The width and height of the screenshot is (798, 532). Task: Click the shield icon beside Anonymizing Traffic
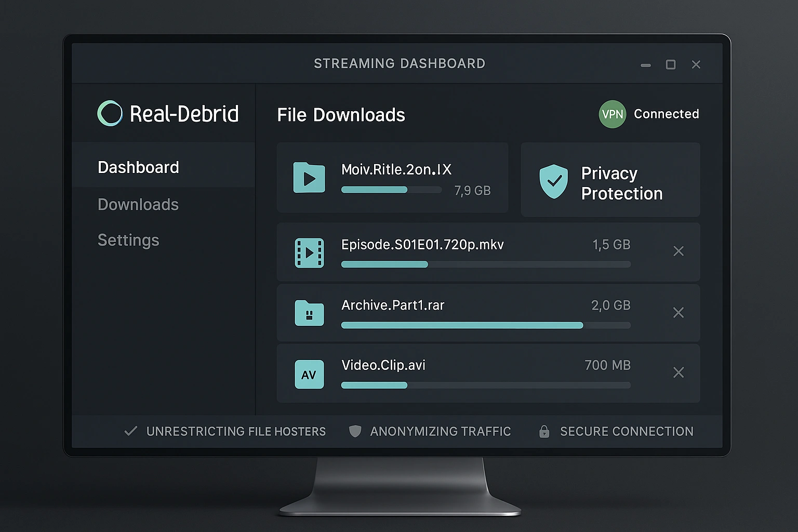tap(355, 431)
